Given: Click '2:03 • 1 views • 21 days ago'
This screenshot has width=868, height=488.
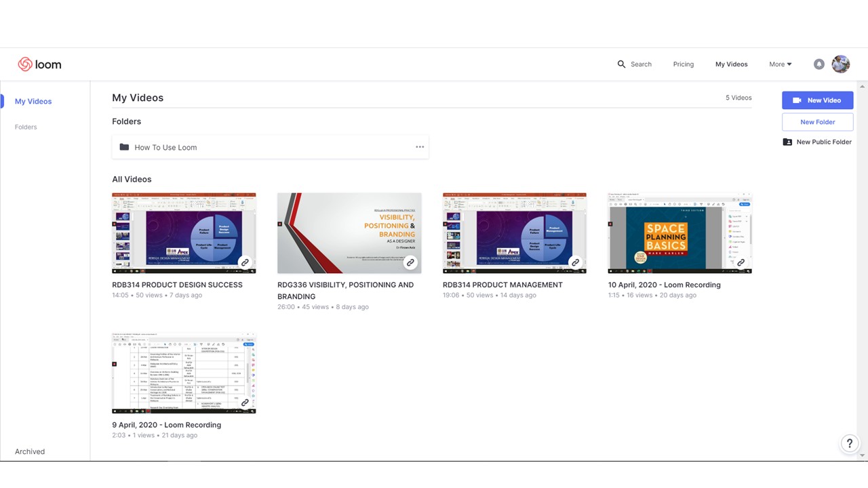Looking at the screenshot, I should click(x=155, y=435).
